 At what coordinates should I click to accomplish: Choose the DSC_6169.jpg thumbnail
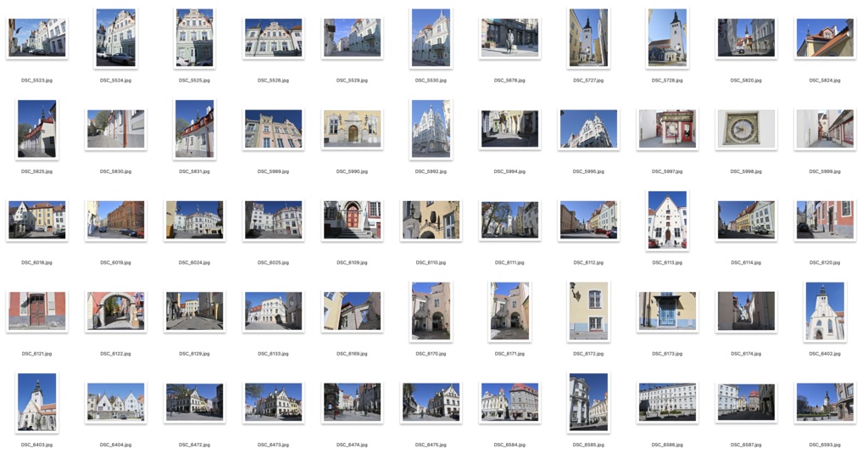point(352,311)
